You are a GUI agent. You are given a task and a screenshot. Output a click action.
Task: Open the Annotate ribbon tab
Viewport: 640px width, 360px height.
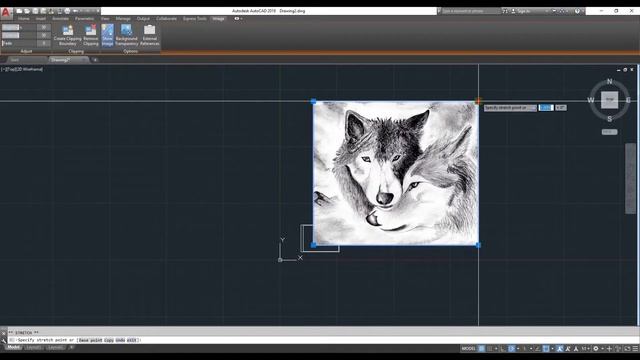coord(60,19)
